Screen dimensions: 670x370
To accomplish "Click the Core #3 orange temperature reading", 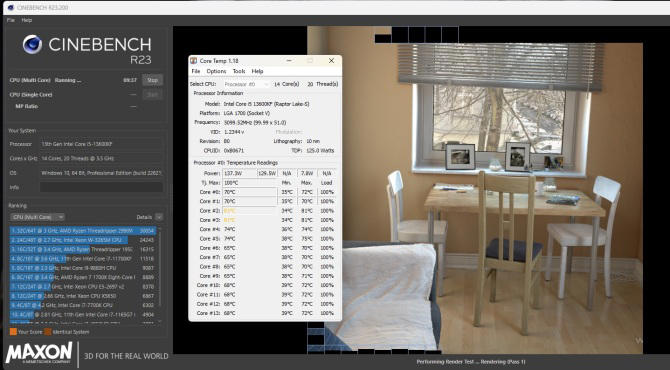I will [x=230, y=220].
